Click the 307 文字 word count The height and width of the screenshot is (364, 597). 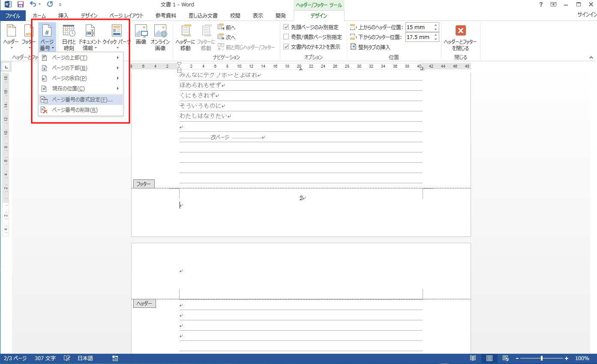pos(45,358)
